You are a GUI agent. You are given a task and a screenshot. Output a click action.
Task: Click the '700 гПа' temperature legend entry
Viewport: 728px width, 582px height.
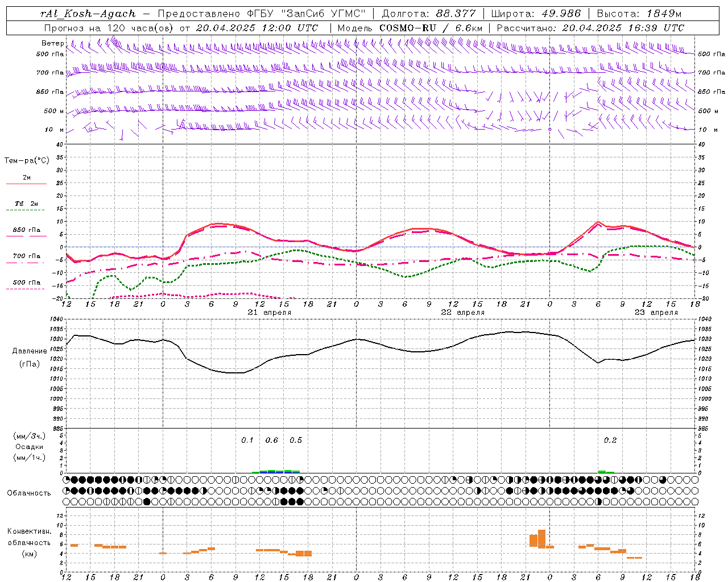(27, 256)
